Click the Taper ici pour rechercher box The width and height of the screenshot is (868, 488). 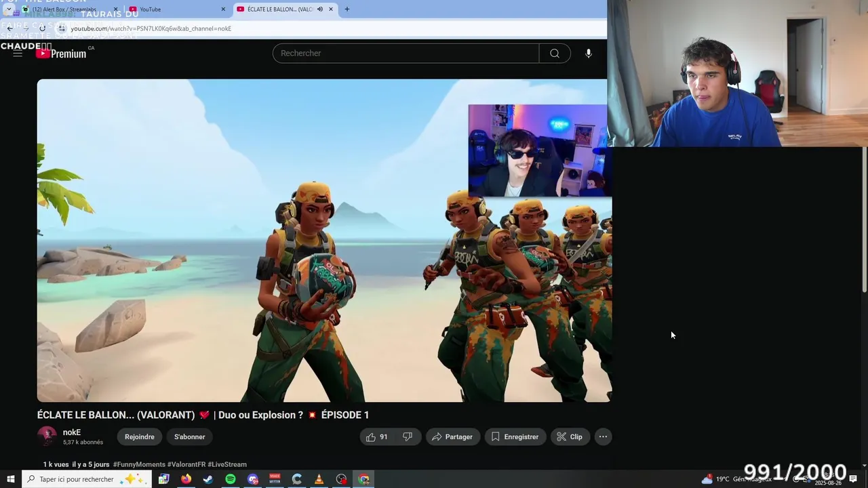point(87,479)
